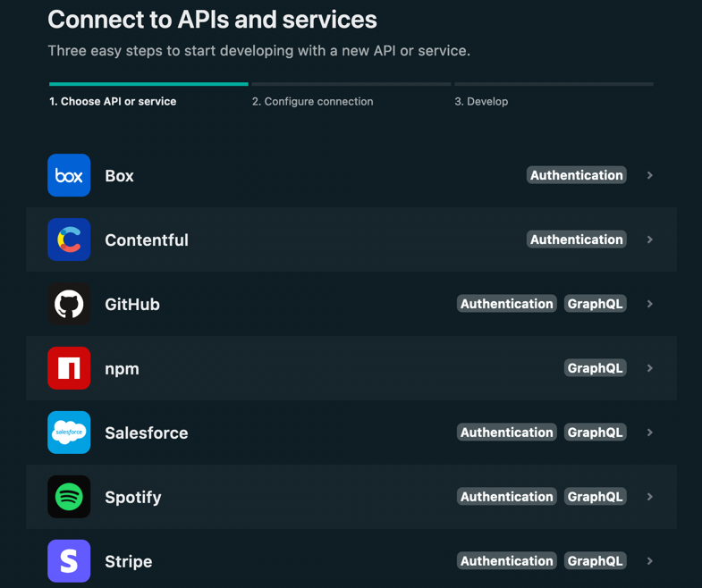The width and height of the screenshot is (702, 588).
Task: Click the Stripe service name
Action: tap(129, 561)
